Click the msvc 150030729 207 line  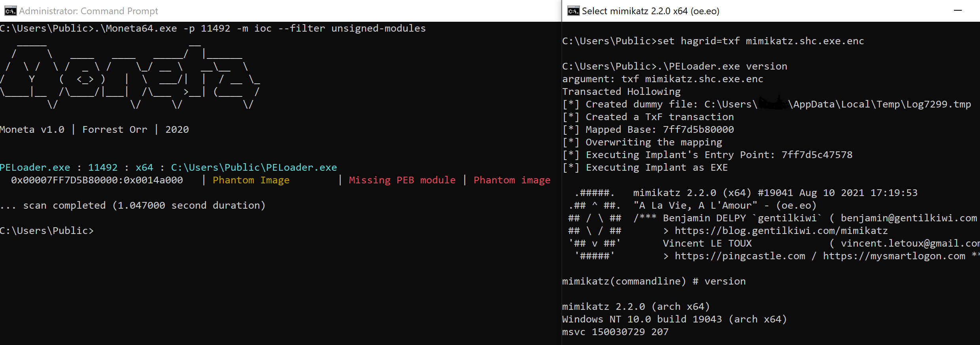[x=616, y=332]
